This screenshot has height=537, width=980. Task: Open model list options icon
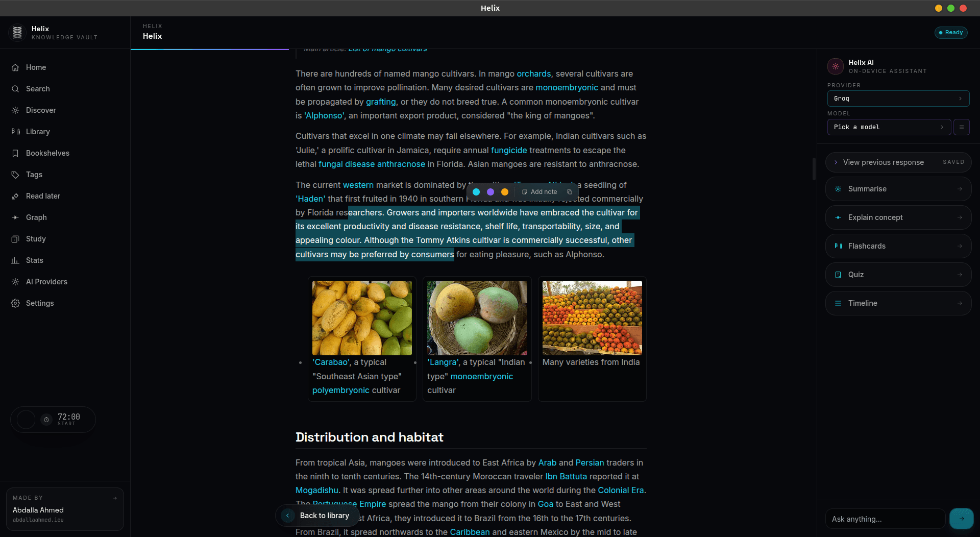pos(962,127)
